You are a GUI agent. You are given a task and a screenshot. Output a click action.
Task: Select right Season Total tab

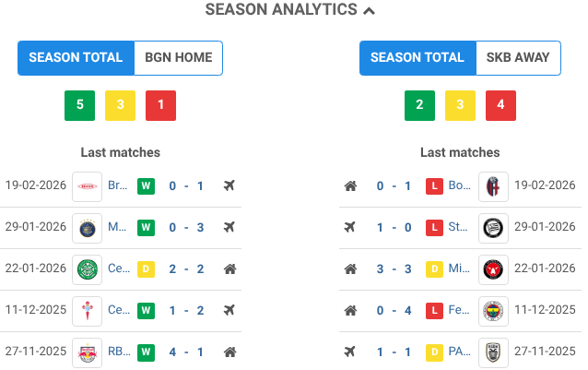417,57
